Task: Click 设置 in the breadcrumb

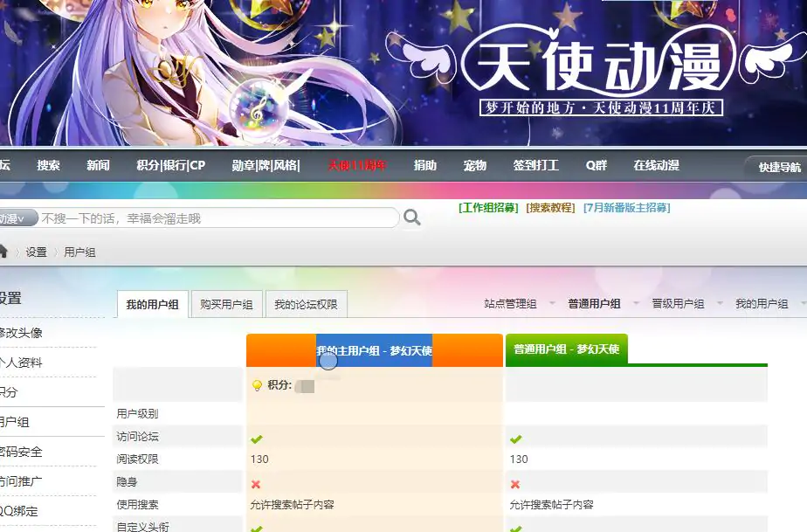Action: pos(36,252)
